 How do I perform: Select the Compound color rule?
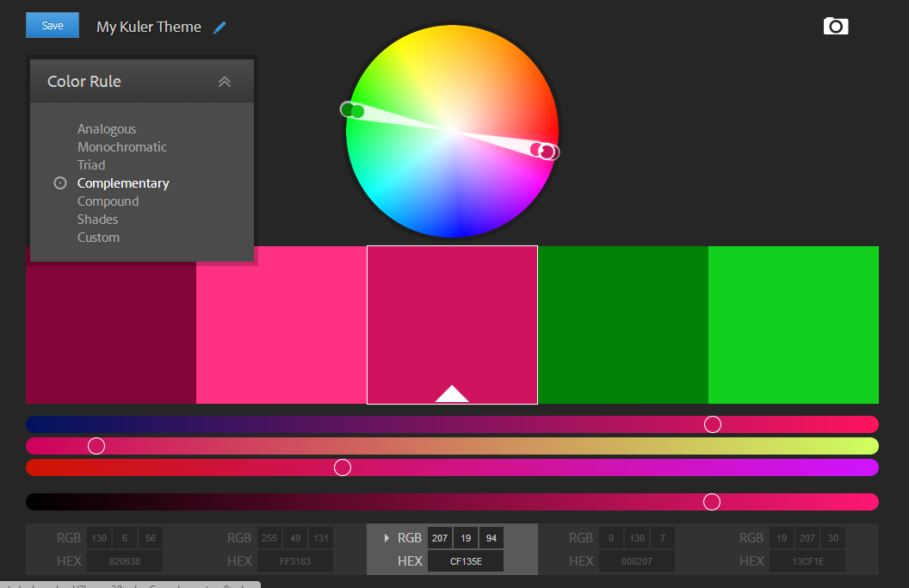108,201
